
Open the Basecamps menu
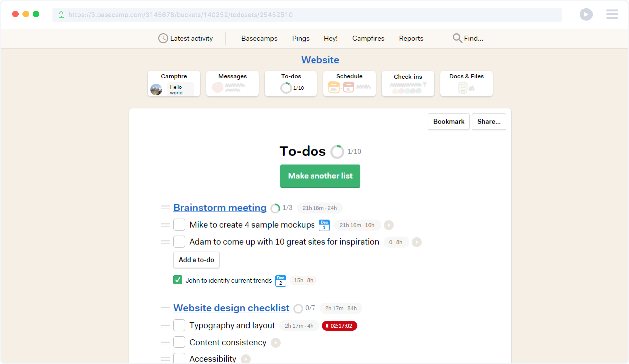click(x=259, y=38)
